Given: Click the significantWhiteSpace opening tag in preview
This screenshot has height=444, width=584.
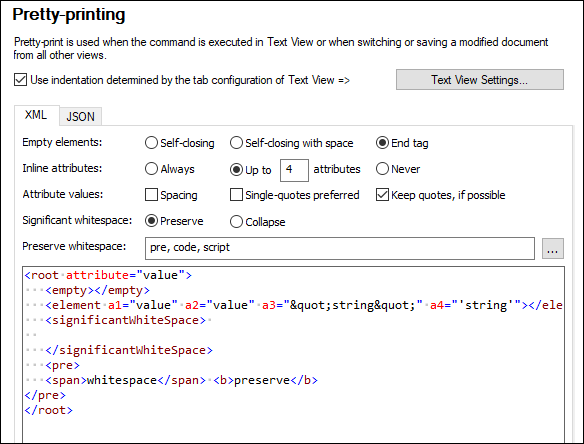Looking at the screenshot, I should [x=125, y=320].
